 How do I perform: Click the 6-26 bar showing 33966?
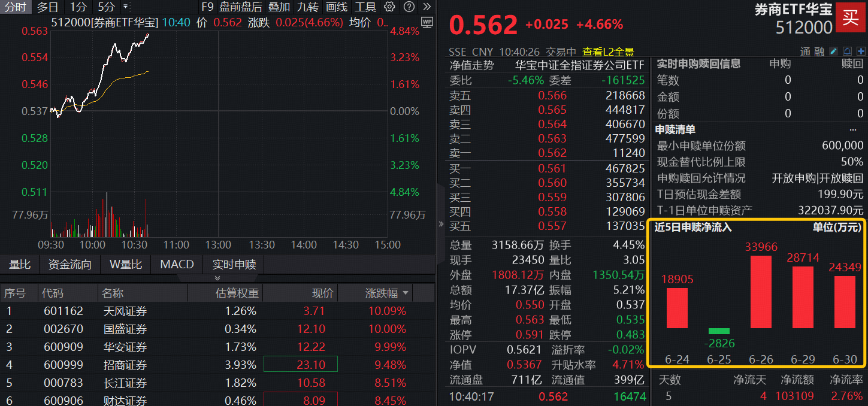point(761,292)
